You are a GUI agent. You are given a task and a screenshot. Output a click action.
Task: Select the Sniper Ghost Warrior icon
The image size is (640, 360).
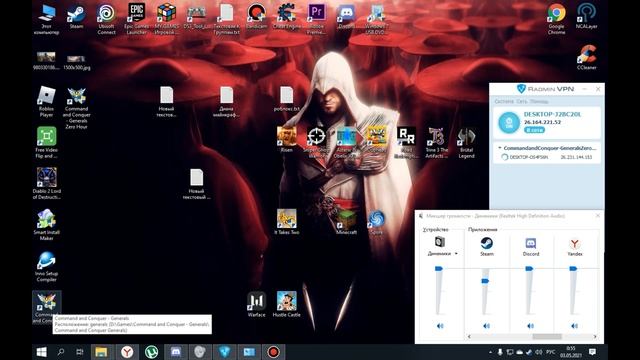[x=316, y=142]
